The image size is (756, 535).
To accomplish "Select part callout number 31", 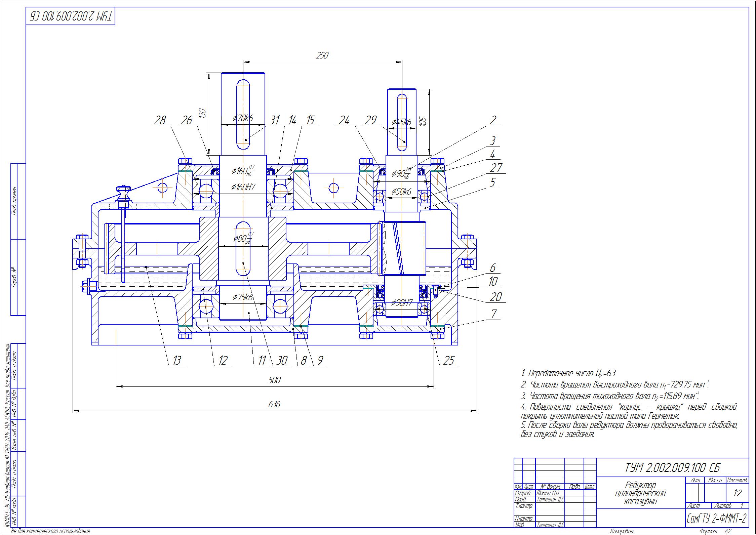I will point(275,120).
